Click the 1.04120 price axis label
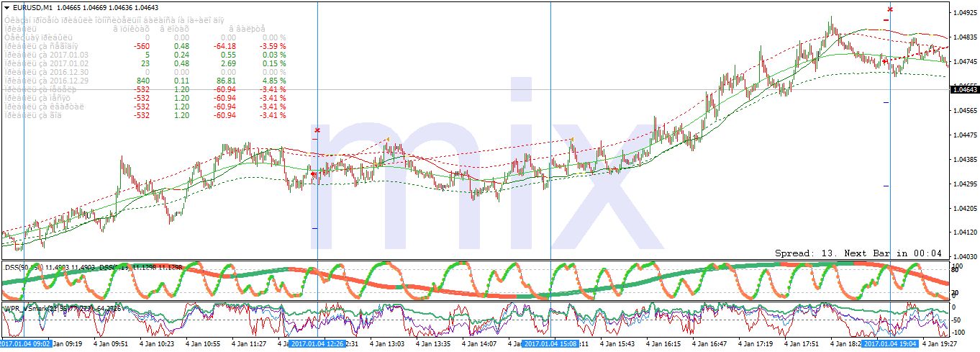 [x=964, y=233]
